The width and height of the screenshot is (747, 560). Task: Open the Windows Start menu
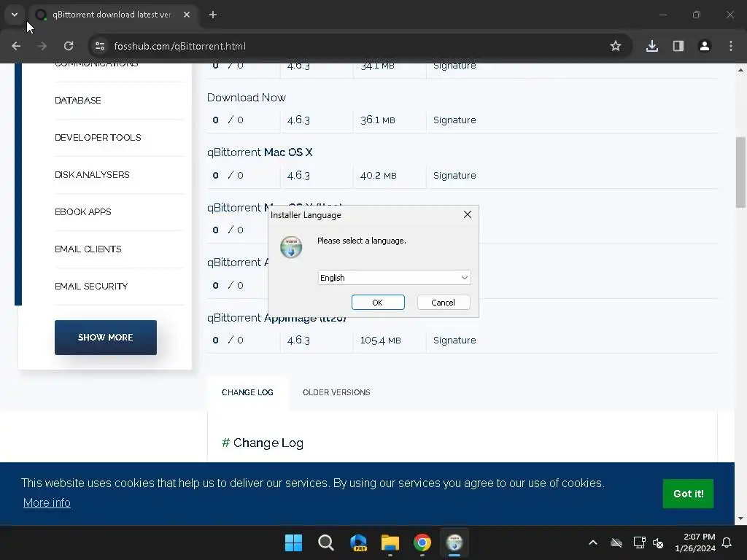(x=293, y=542)
